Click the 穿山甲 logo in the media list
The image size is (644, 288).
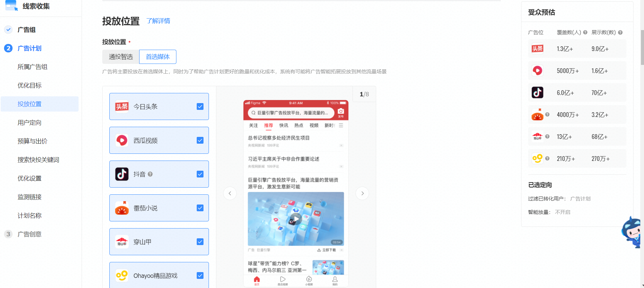pos(122,242)
